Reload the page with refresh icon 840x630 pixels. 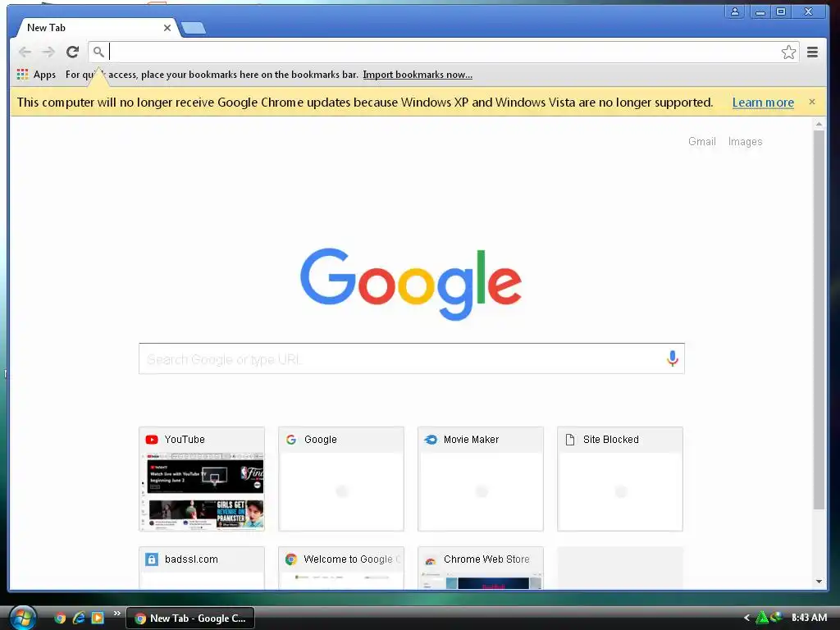tap(72, 52)
